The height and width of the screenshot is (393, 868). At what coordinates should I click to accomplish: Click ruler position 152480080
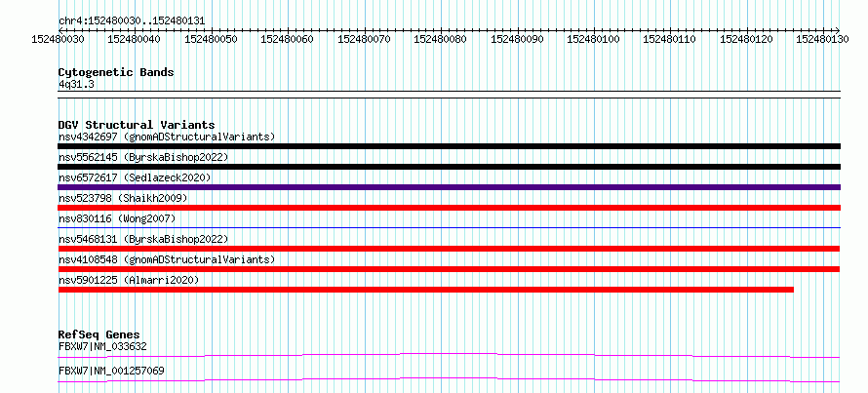(440, 39)
